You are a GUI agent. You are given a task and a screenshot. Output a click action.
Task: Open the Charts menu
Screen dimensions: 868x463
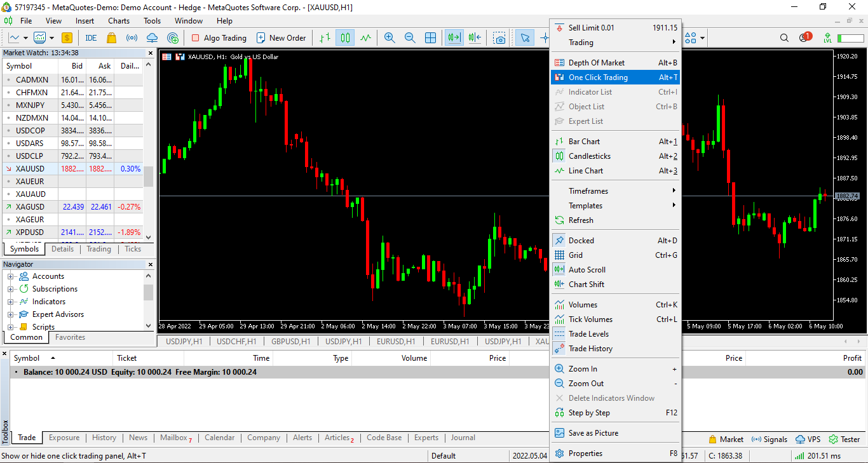point(119,21)
